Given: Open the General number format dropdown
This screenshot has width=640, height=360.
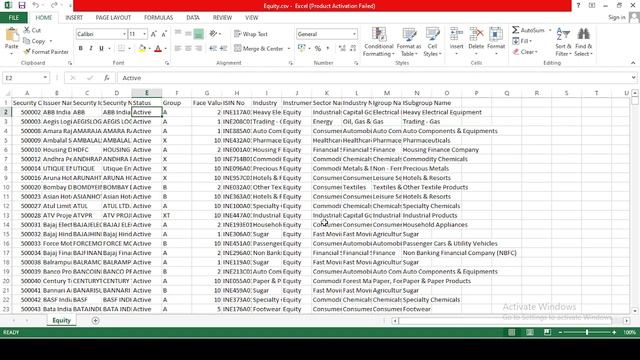Looking at the screenshot, I should click(354, 34).
